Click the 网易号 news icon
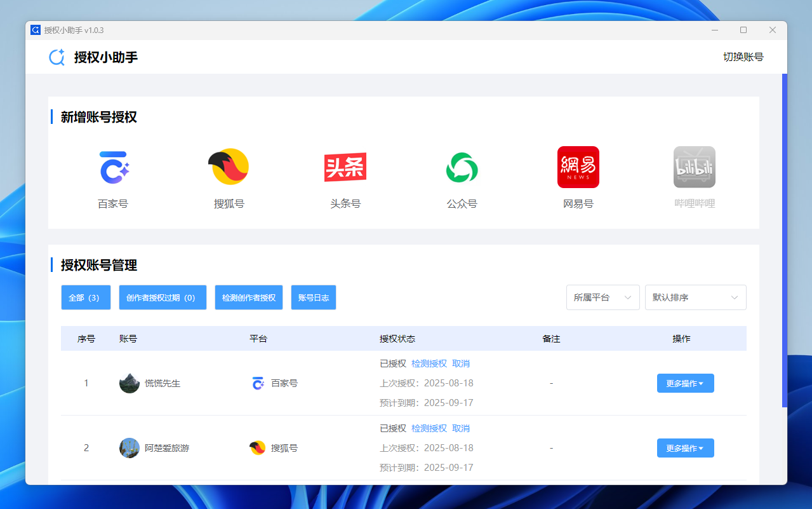 (x=578, y=168)
